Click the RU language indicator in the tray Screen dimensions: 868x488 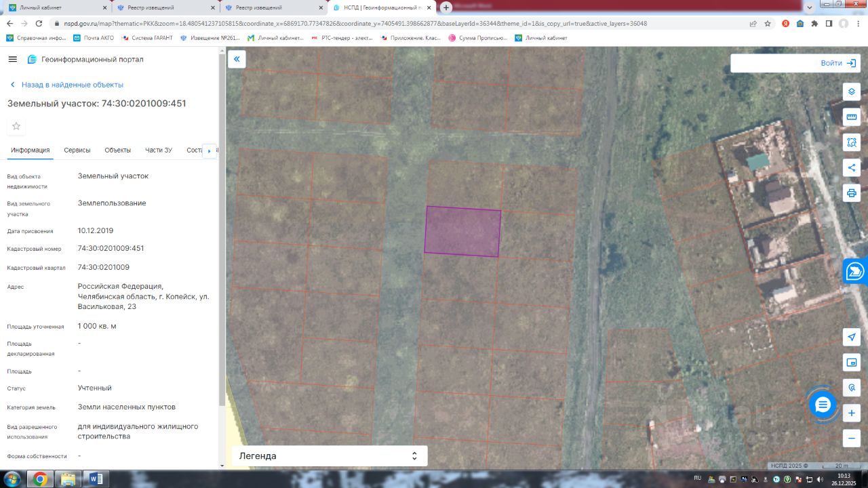(697, 478)
